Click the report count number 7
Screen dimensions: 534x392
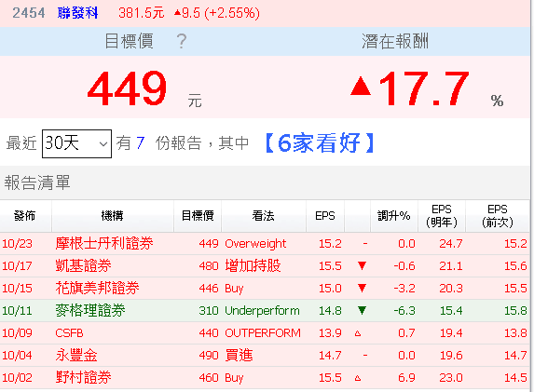tap(141, 142)
